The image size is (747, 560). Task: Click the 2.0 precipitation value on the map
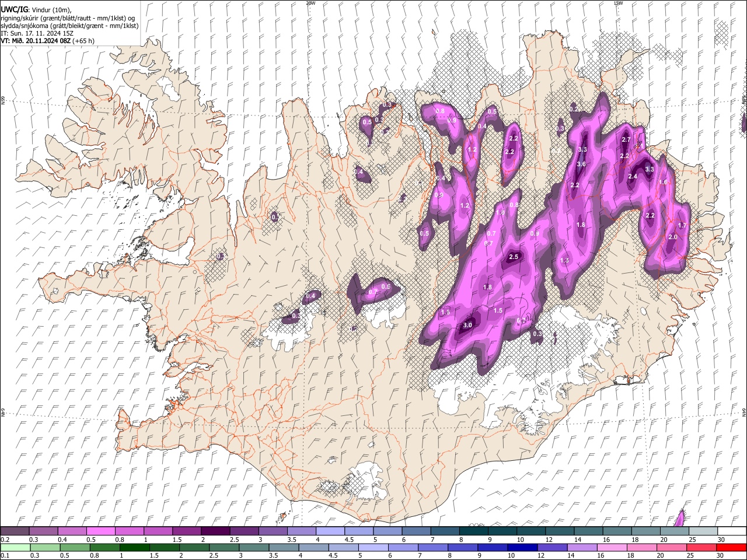(x=672, y=237)
